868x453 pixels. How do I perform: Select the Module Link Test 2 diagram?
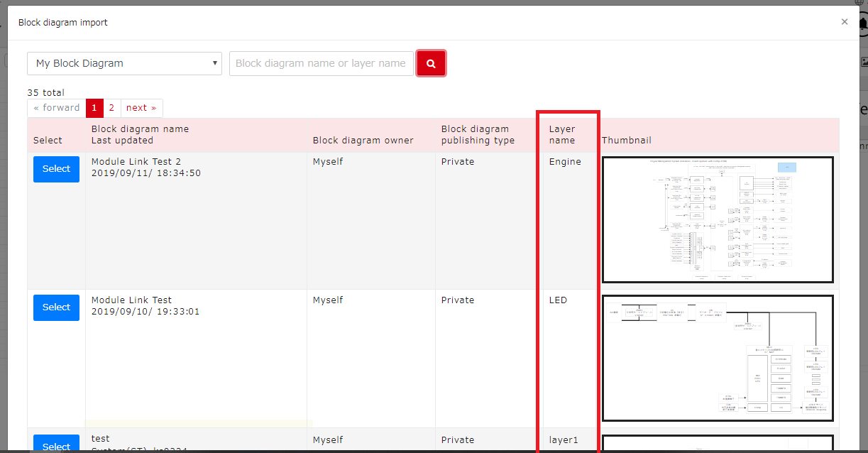click(x=56, y=169)
